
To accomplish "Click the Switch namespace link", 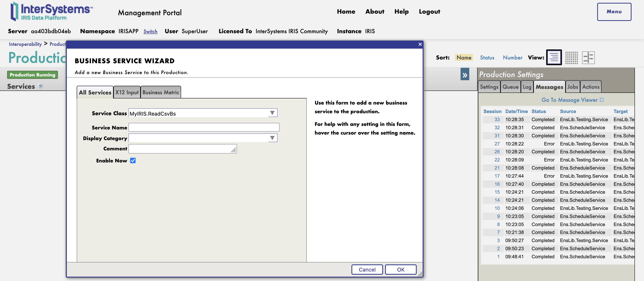I will [150, 31].
